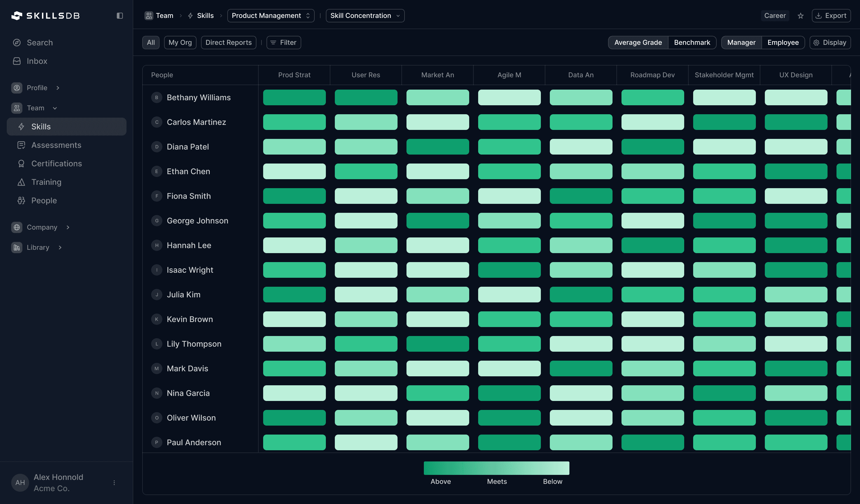
Task: Switch the view to Employee mode
Action: 783,42
